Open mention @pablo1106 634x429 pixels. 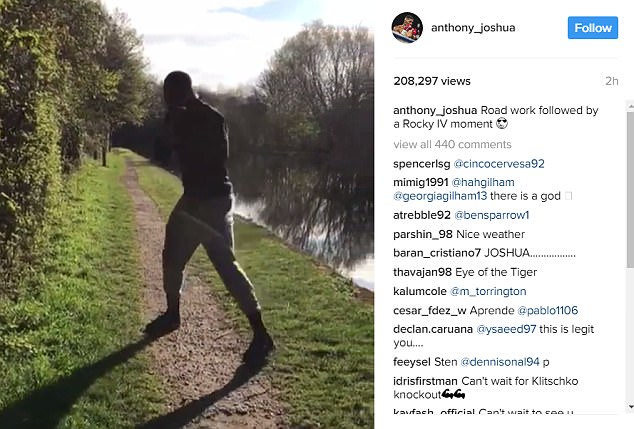tap(547, 310)
